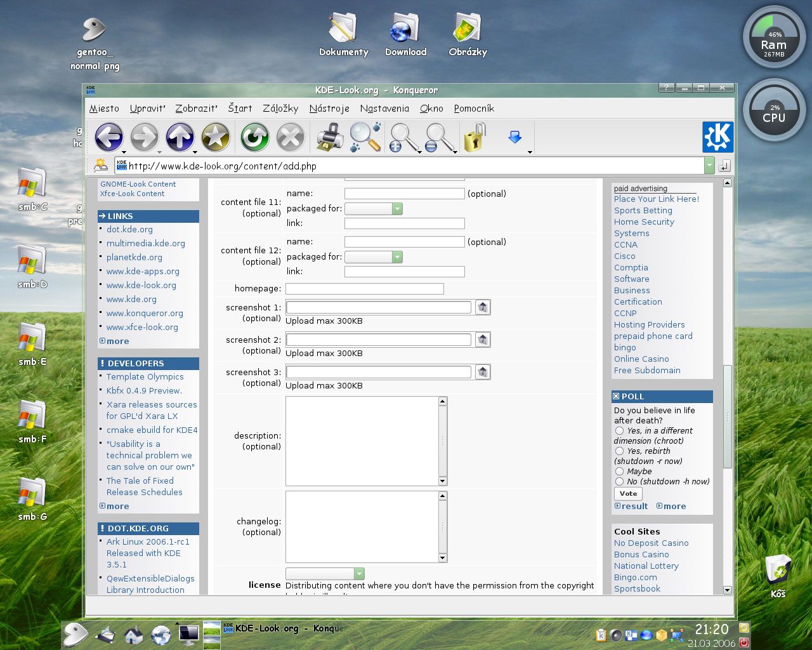Viewport: 812px width, 650px height.
Task: Open content file 12 'packaged for' dropdown
Action: 373,257
